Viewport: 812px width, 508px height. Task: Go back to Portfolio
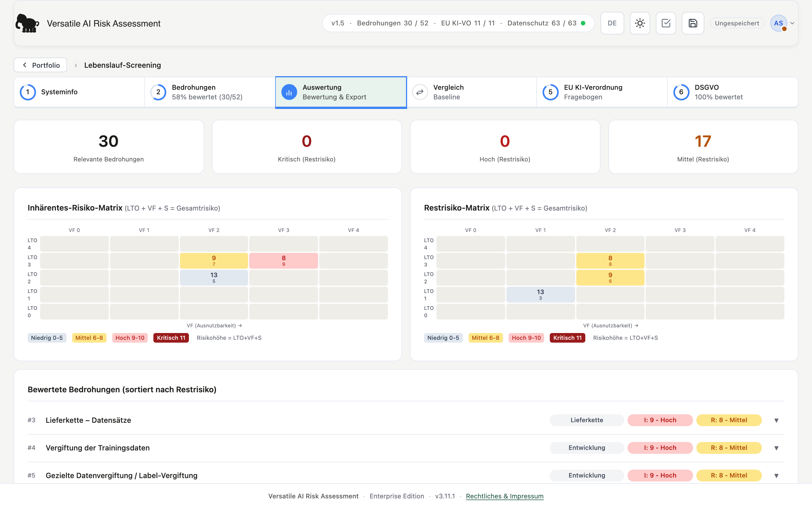[x=40, y=65]
